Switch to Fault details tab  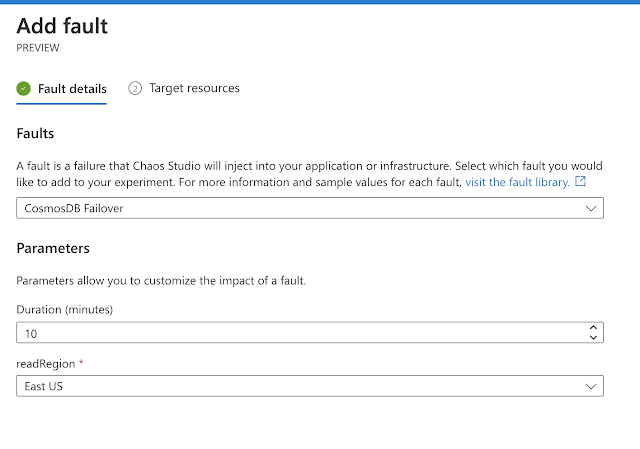point(72,89)
